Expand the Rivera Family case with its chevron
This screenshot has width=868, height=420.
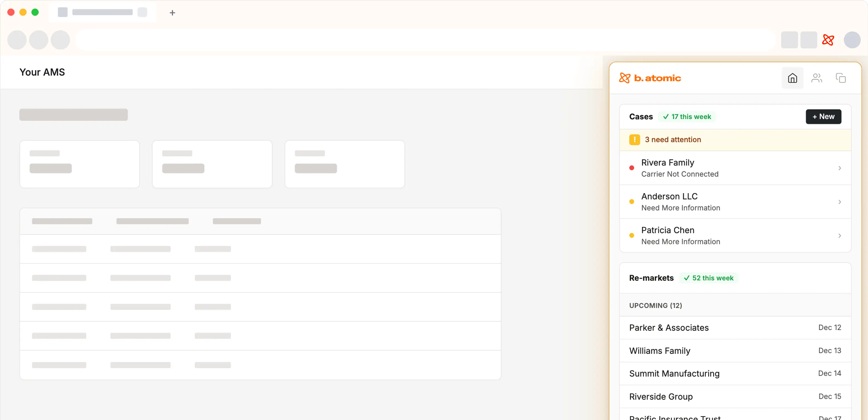coord(840,168)
